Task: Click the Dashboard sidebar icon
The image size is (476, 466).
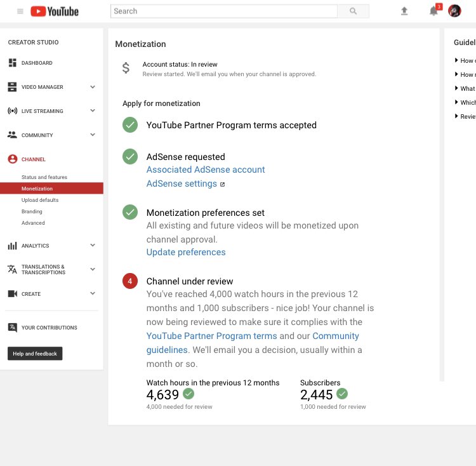Action: coord(13,63)
